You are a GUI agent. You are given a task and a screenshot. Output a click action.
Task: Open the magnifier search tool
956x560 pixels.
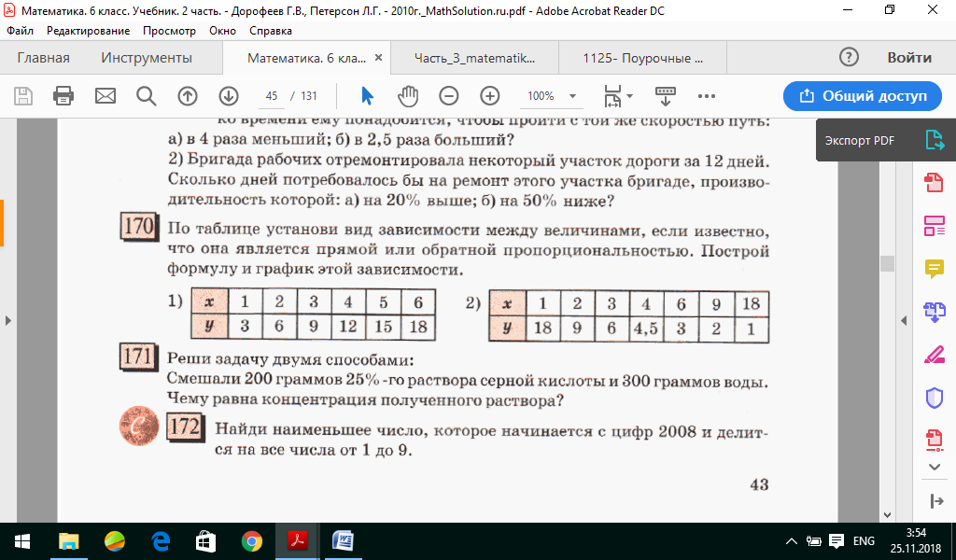pyautogui.click(x=146, y=96)
